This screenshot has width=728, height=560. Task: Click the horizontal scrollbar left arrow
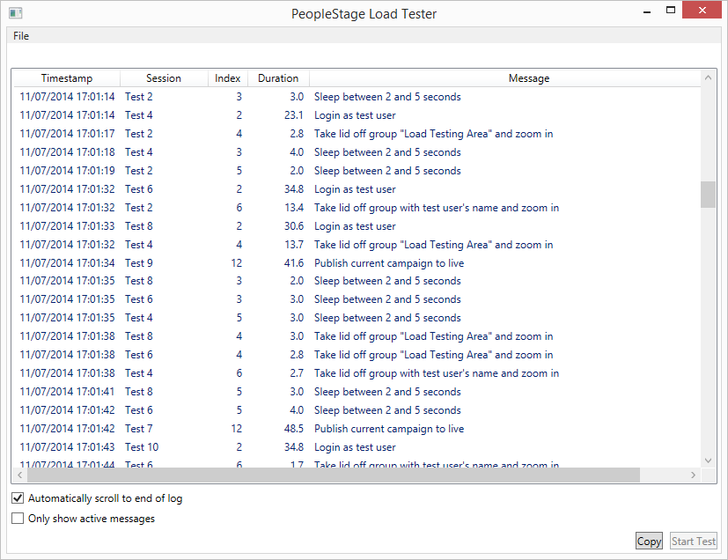point(19,475)
